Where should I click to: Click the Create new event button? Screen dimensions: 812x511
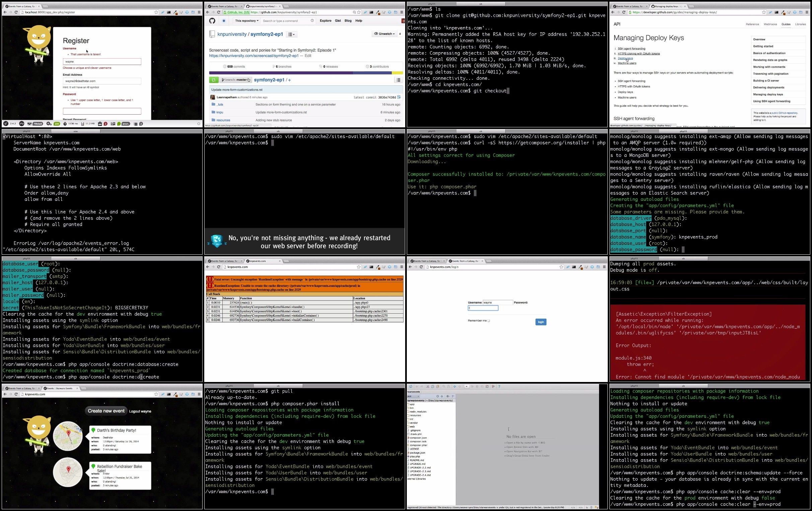pyautogui.click(x=106, y=411)
